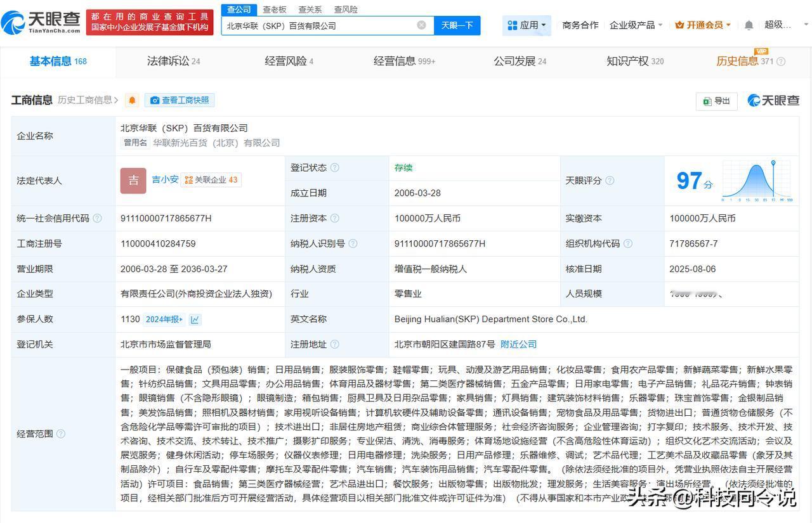Open the 吉小安 legal representative link
This screenshot has height=523, width=812.
(165, 180)
